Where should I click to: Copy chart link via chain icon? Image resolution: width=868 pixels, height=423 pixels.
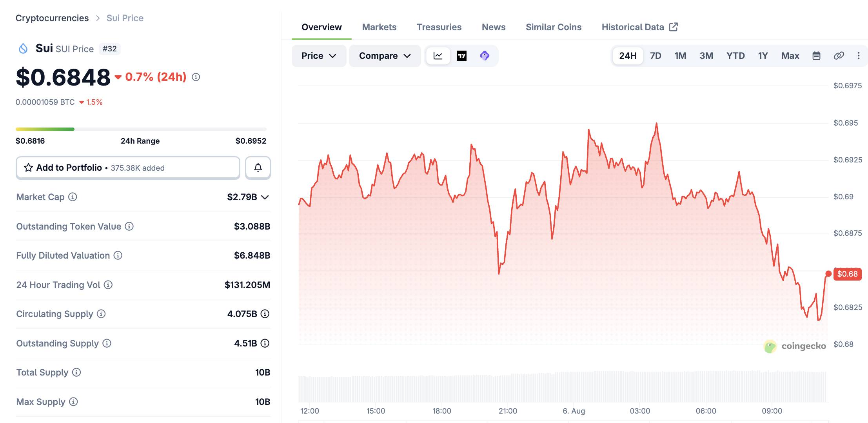click(839, 56)
